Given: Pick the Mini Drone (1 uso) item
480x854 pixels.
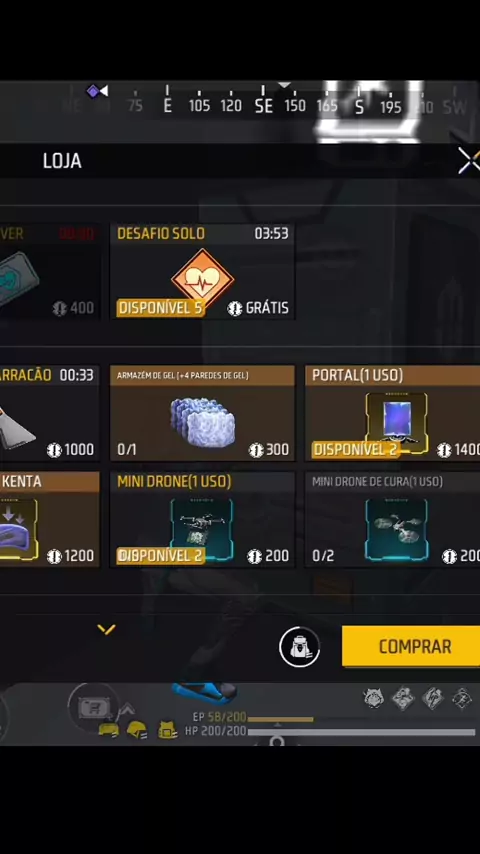Looking at the screenshot, I should coord(202,520).
